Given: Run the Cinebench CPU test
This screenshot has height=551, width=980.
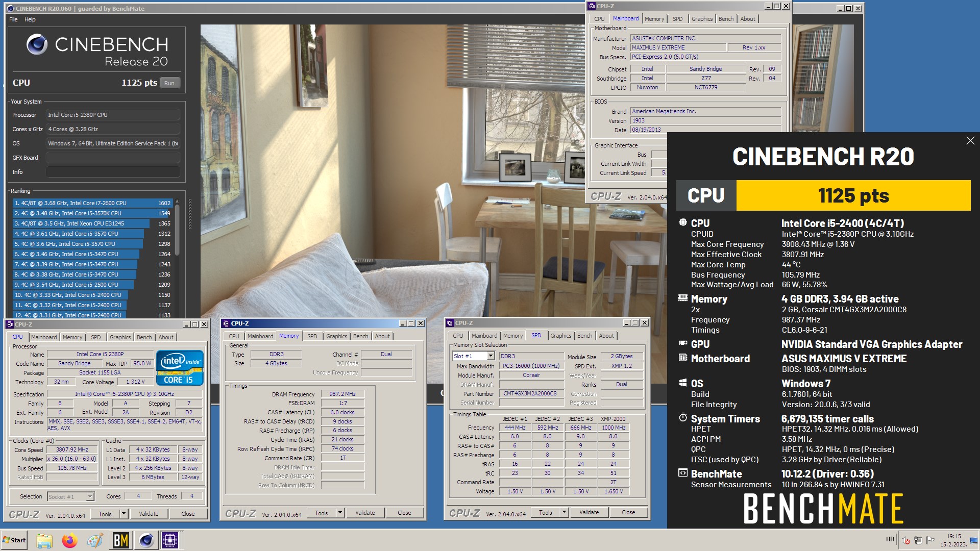Looking at the screenshot, I should pos(169,83).
